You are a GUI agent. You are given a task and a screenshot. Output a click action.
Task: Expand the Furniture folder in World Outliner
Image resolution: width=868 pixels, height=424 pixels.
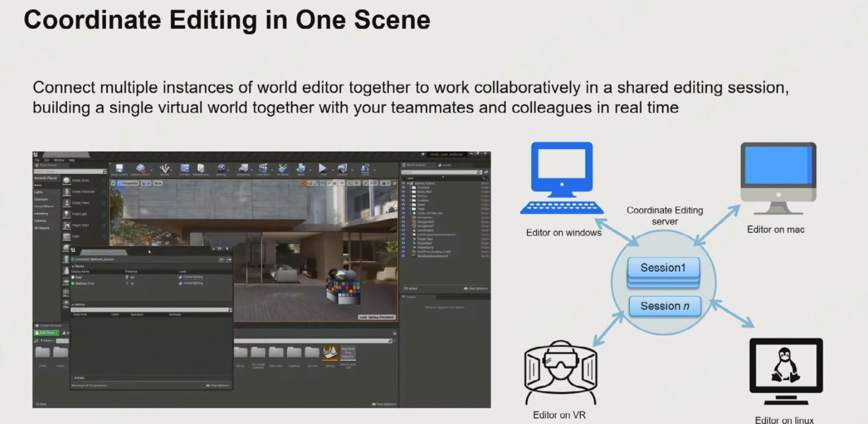pos(410,188)
